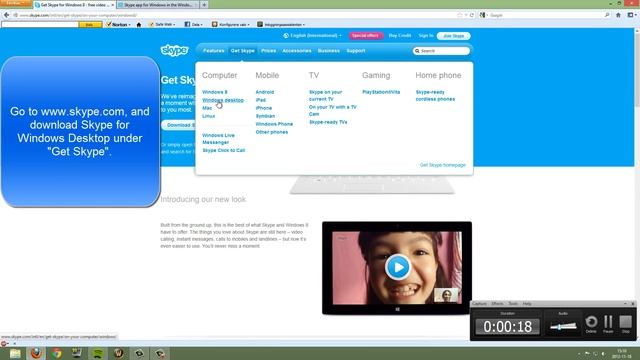Viewport: 640px width, 360px height.
Task: Pause the screen recording
Action: 608,324
